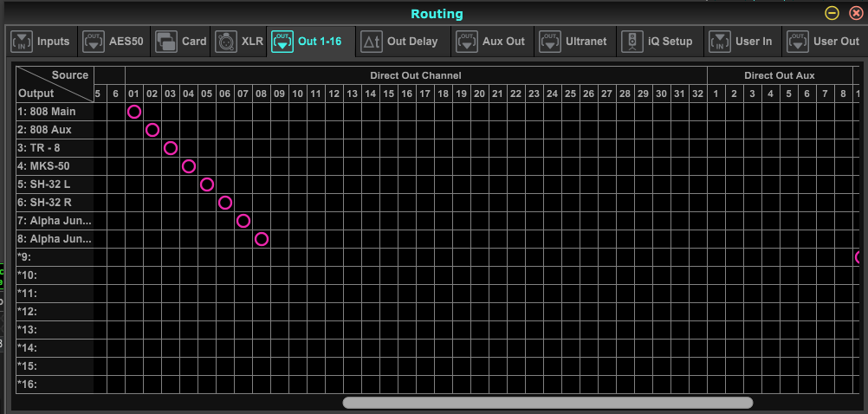Toggle routing of channel 04 to MKS-50
Screen dimensions: 868x414
(x=189, y=166)
